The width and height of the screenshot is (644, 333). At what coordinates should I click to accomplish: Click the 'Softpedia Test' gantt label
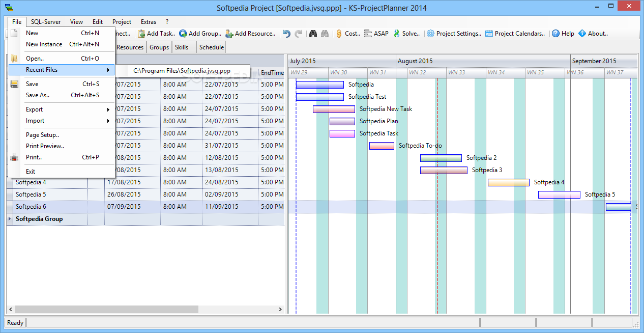(367, 97)
